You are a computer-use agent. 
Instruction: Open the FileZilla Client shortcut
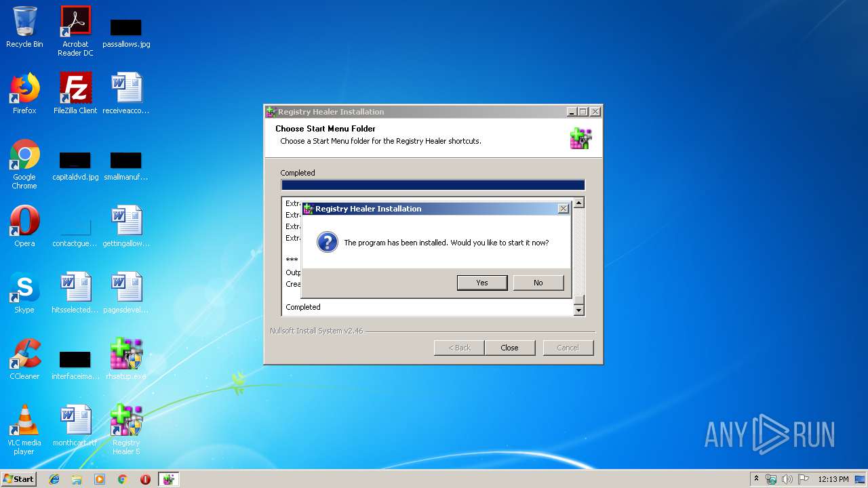(75, 94)
